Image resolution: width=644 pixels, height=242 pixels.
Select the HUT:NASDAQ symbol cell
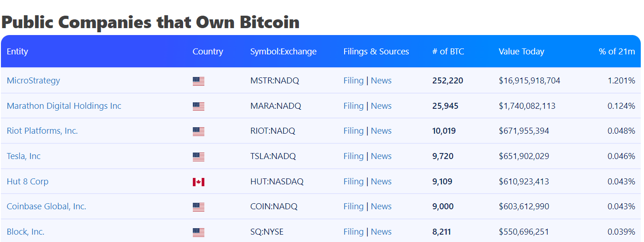[x=277, y=182]
